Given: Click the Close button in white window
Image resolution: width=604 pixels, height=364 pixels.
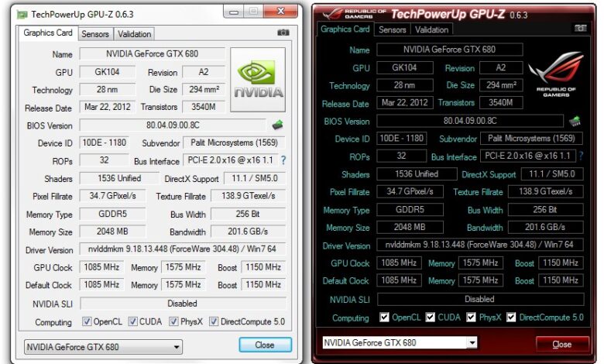Looking at the screenshot, I should pos(265,345).
